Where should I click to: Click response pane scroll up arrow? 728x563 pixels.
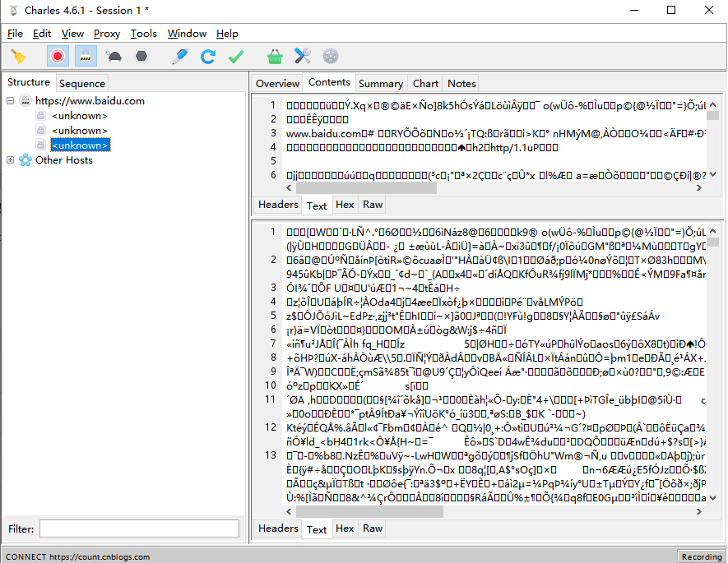coord(713,231)
